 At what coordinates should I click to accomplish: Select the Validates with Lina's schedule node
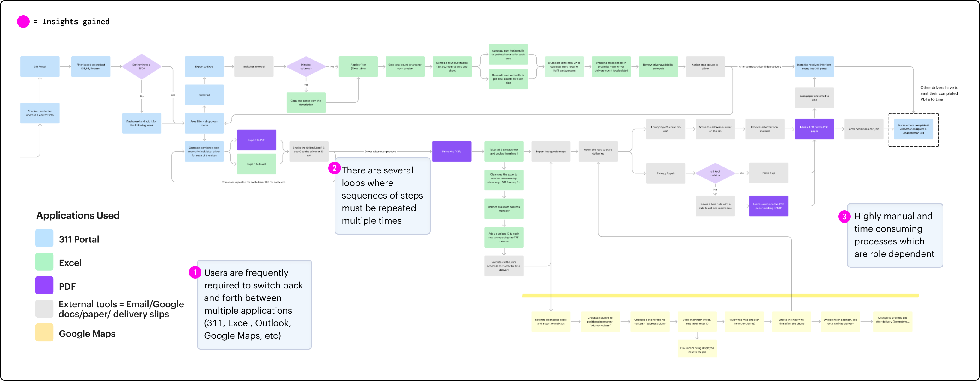point(504,266)
